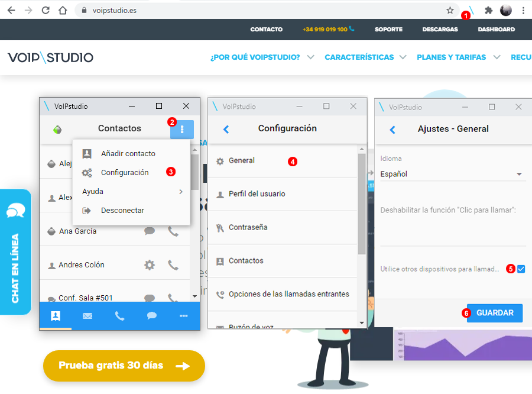Viewport: 532px width, 394px height.
Task: Open more options tab in bottom bar
Action: pyautogui.click(x=184, y=317)
